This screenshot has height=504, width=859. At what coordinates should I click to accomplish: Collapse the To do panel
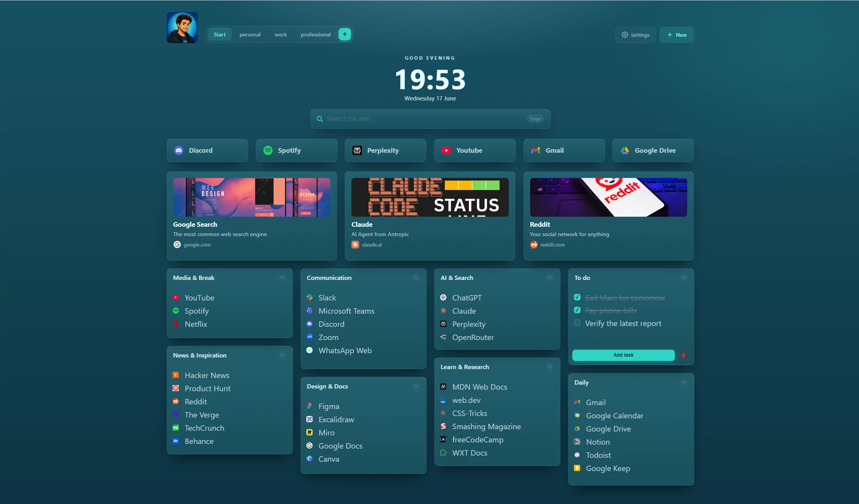(684, 277)
